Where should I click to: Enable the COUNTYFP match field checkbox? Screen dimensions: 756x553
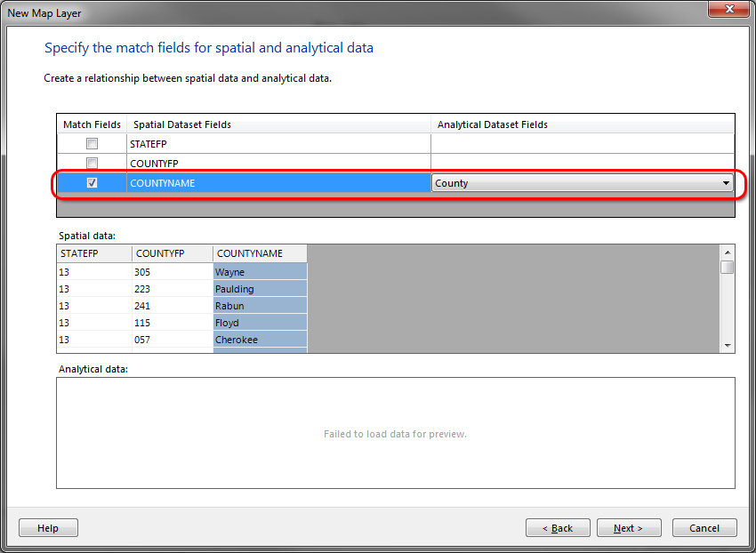tap(92, 164)
